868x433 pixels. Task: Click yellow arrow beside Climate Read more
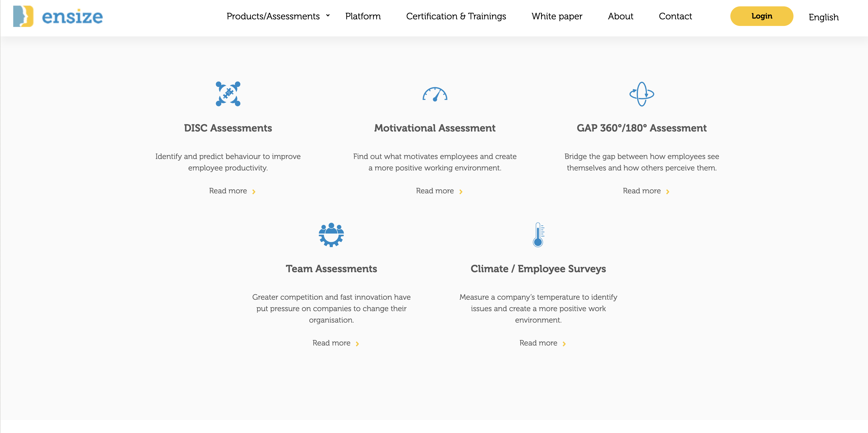564,344
